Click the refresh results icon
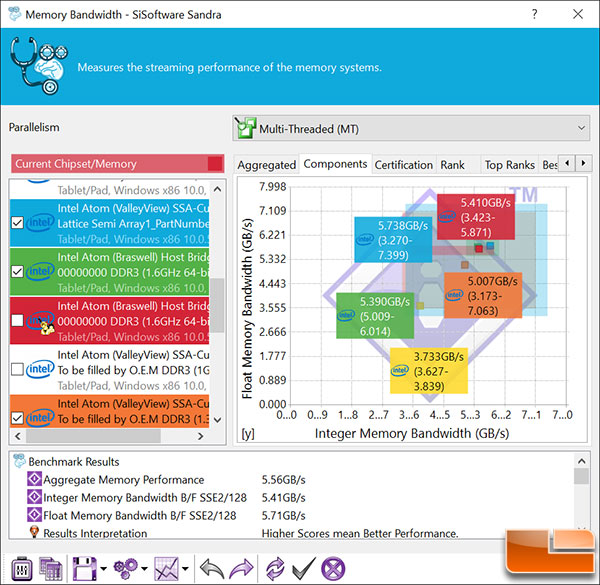 point(276,569)
